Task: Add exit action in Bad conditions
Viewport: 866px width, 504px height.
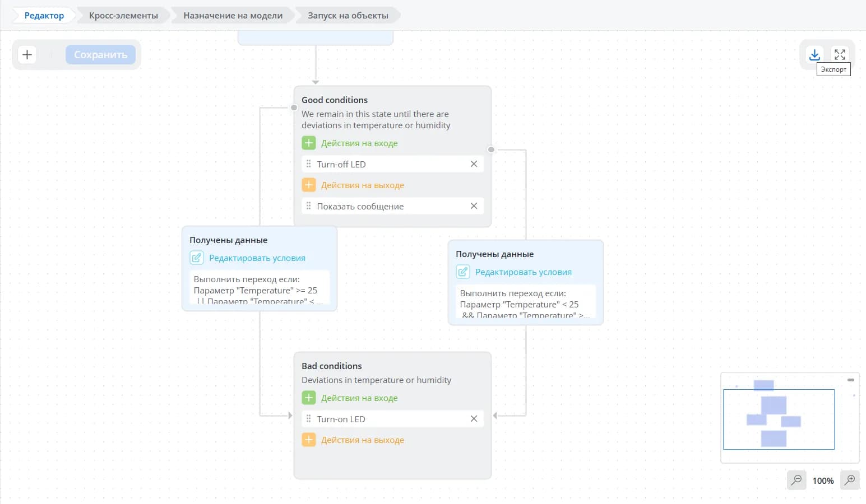Action: 309,440
